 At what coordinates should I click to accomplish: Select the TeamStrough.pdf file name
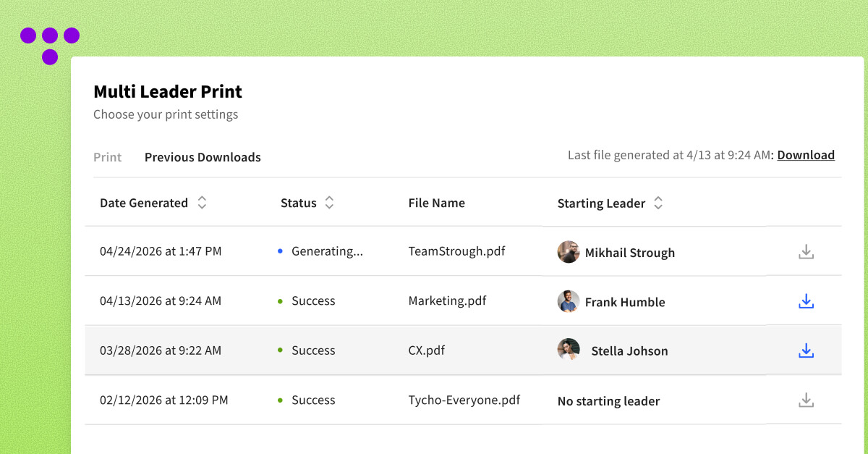coord(456,251)
